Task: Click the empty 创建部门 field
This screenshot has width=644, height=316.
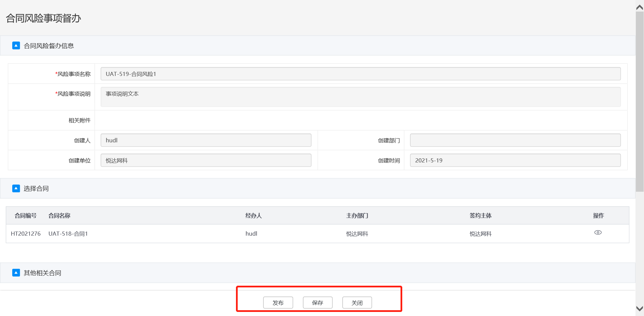Action: point(515,140)
